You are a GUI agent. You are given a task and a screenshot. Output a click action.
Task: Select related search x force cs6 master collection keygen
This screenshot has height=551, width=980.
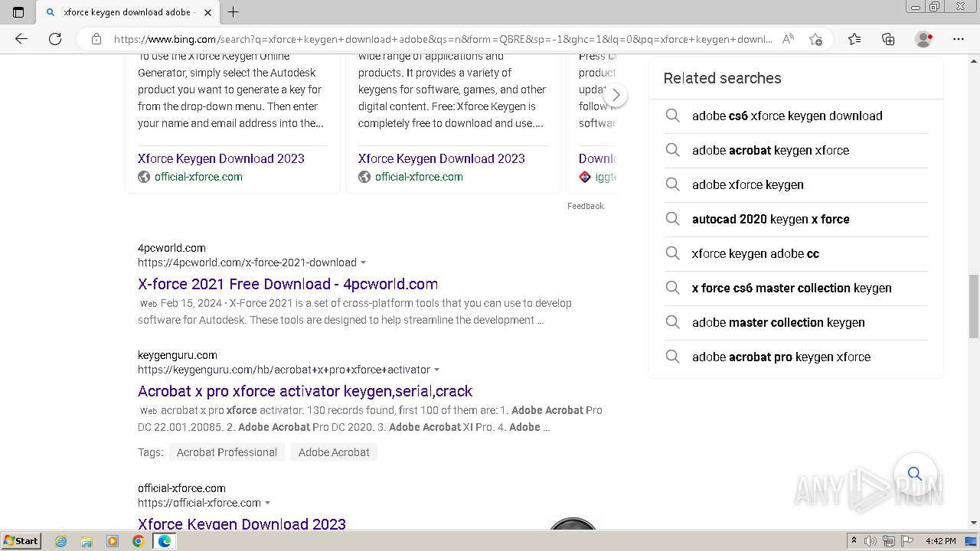792,288
